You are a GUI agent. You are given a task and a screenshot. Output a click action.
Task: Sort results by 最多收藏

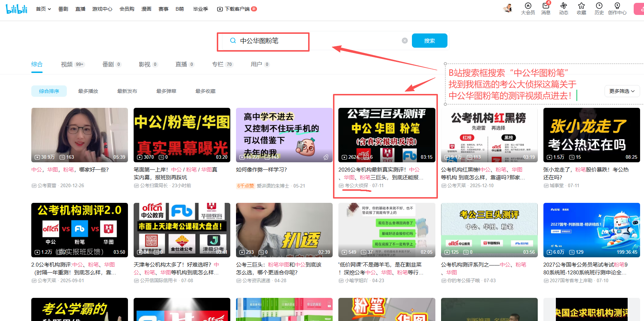tap(205, 91)
